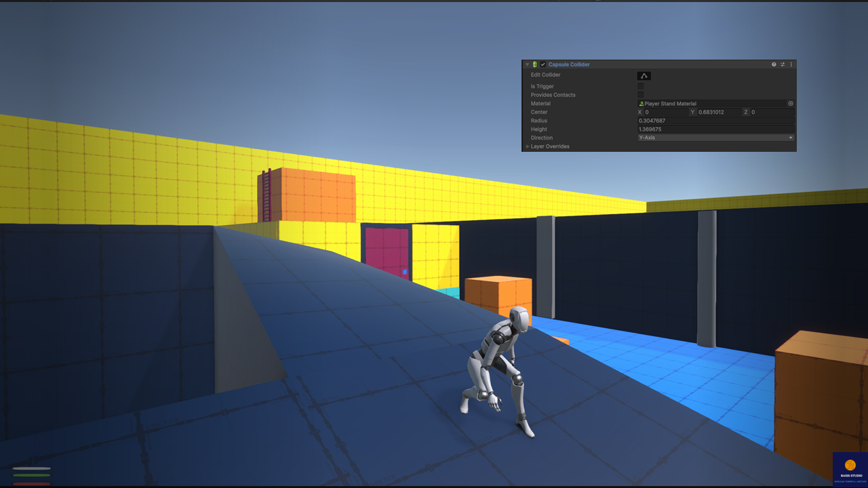Select the Player Stand Material field
This screenshot has height=488, width=868.
[711, 104]
